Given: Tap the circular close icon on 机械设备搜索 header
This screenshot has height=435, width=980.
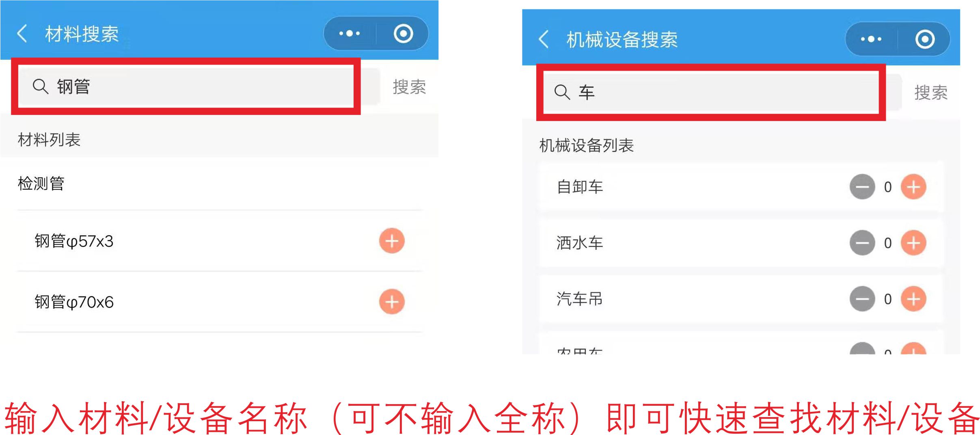Looking at the screenshot, I should pyautogui.click(x=925, y=39).
